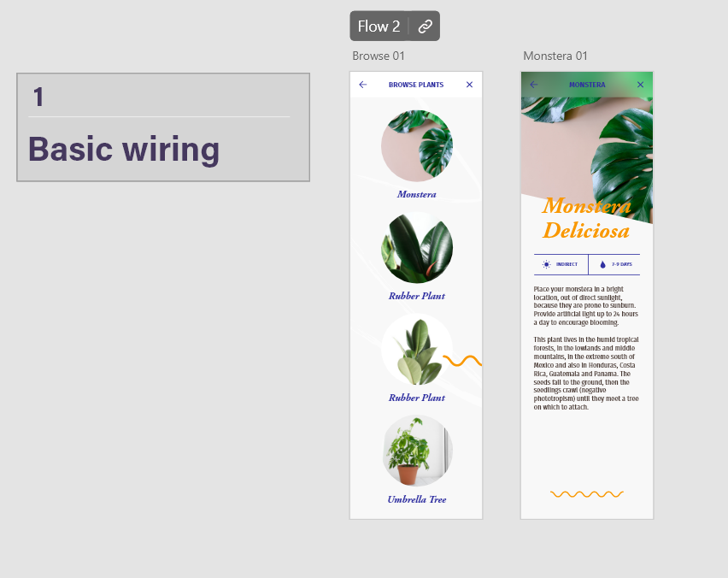Screen dimensions: 728x578
Task: Click the BROWSE PLANTS header title
Action: point(416,85)
